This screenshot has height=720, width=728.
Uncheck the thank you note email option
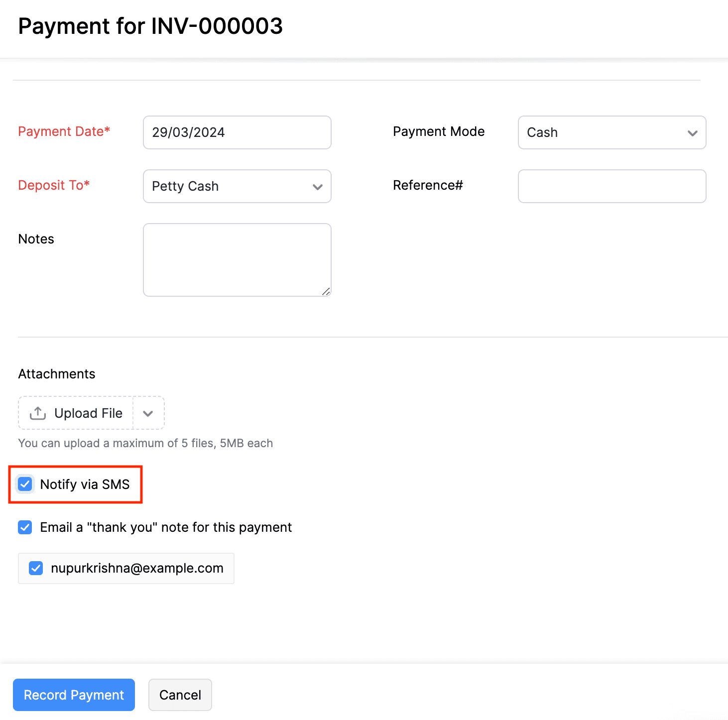[25, 527]
